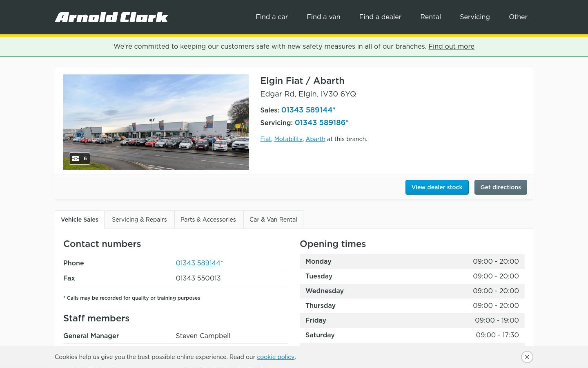Image resolution: width=588 pixels, height=368 pixels.
Task: Open the Motability link
Action: pyautogui.click(x=288, y=139)
